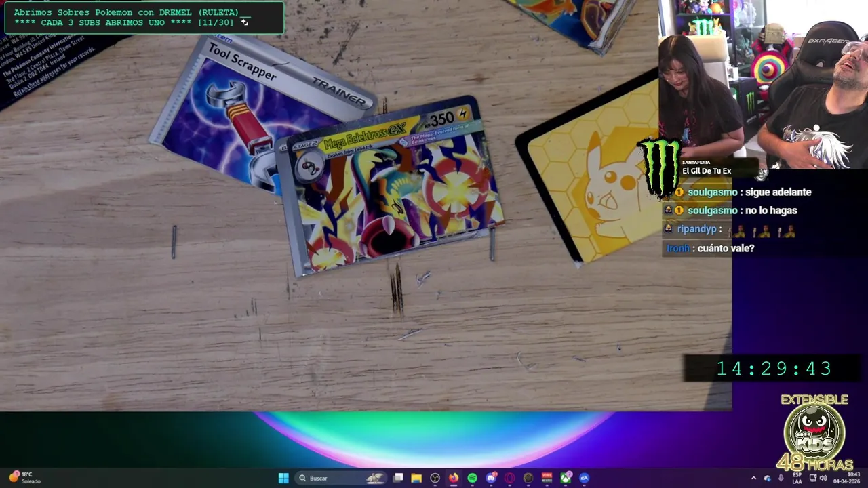868x488 pixels.
Task: Click the chat message "cuánto vale?"
Action: tap(726, 248)
